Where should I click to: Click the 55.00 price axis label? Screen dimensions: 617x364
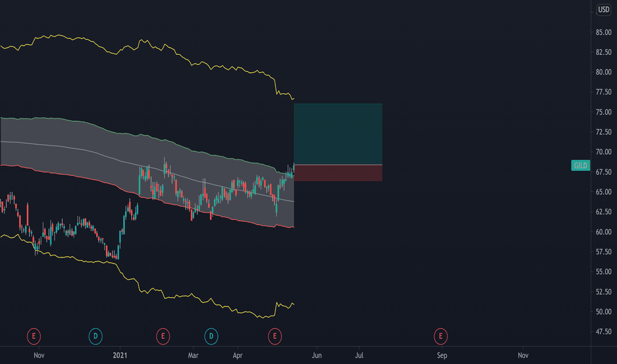[604, 271]
